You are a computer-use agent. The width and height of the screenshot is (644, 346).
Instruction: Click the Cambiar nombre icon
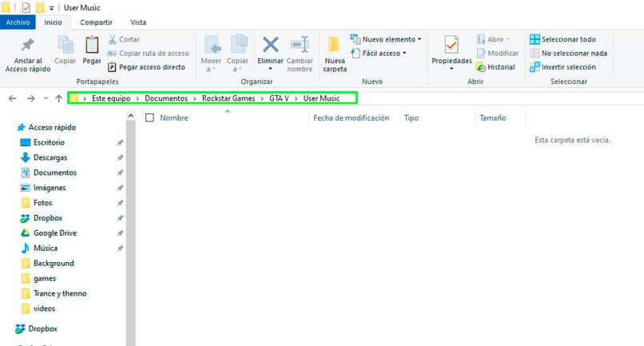point(300,45)
